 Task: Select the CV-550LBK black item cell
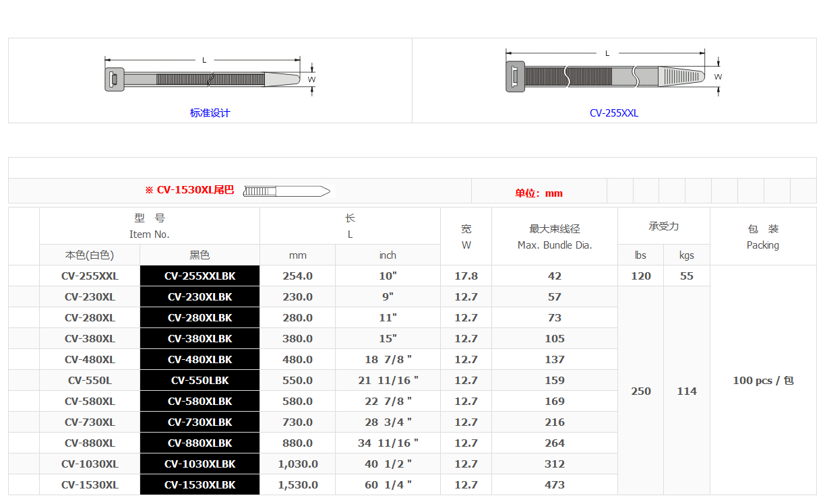tap(200, 380)
